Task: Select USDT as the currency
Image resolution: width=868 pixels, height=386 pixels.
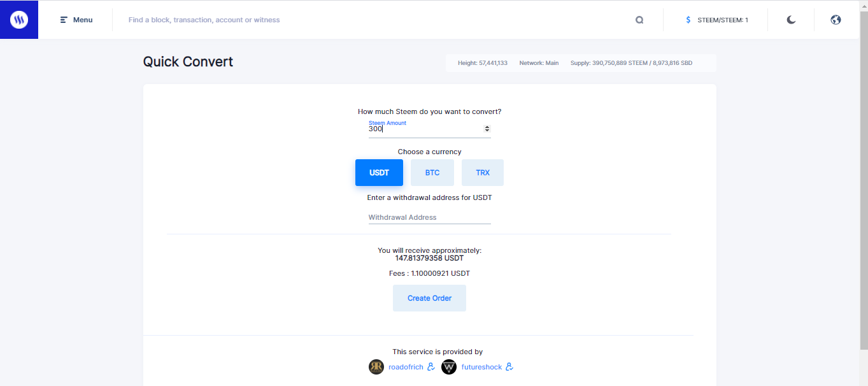Action: [x=379, y=173]
